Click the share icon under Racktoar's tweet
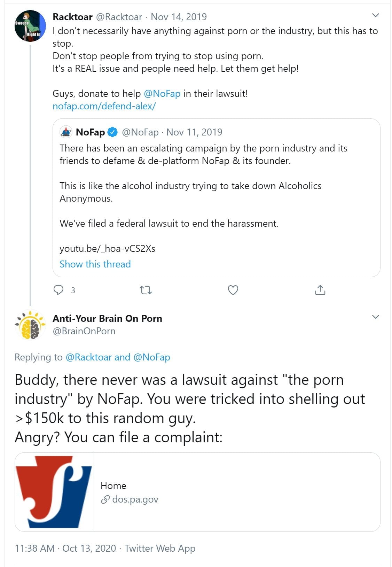Image resolution: width=392 pixels, height=567 pixels. pos(320,290)
